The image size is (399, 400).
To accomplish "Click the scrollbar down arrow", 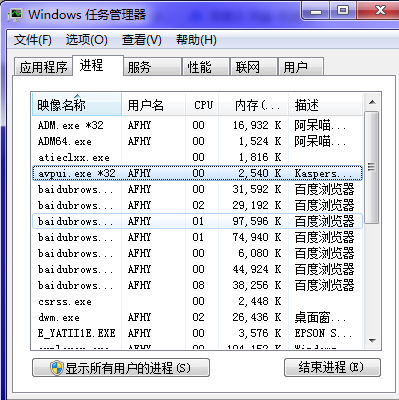I will tap(372, 341).
